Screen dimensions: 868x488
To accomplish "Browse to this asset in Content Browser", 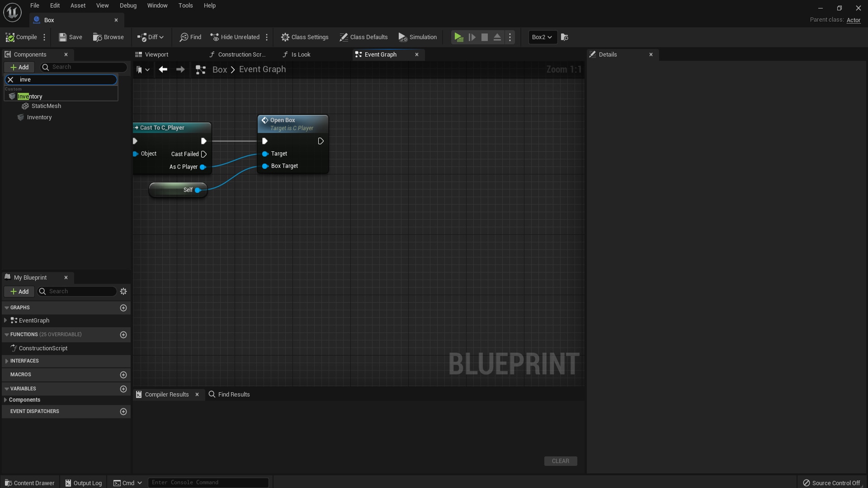I will 108,37.
